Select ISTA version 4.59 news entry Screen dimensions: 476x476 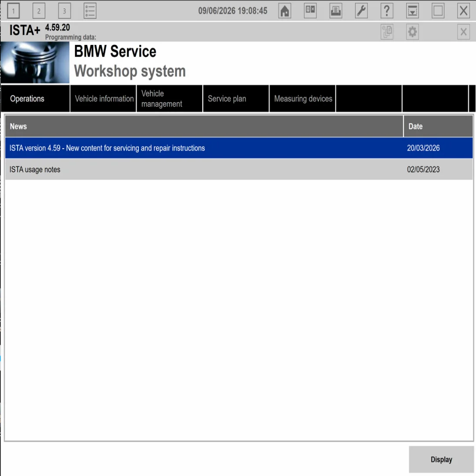(239, 148)
